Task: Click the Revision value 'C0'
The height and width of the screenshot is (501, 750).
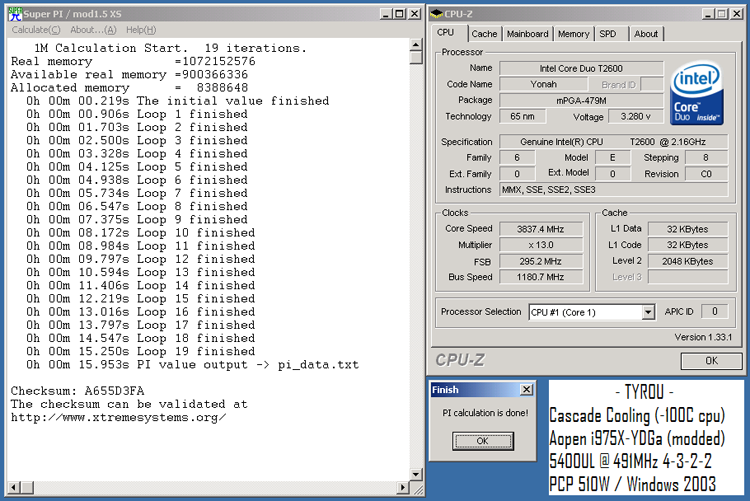Action: click(706, 174)
